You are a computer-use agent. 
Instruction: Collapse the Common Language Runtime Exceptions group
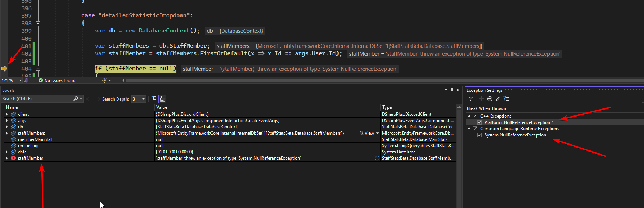click(x=469, y=129)
